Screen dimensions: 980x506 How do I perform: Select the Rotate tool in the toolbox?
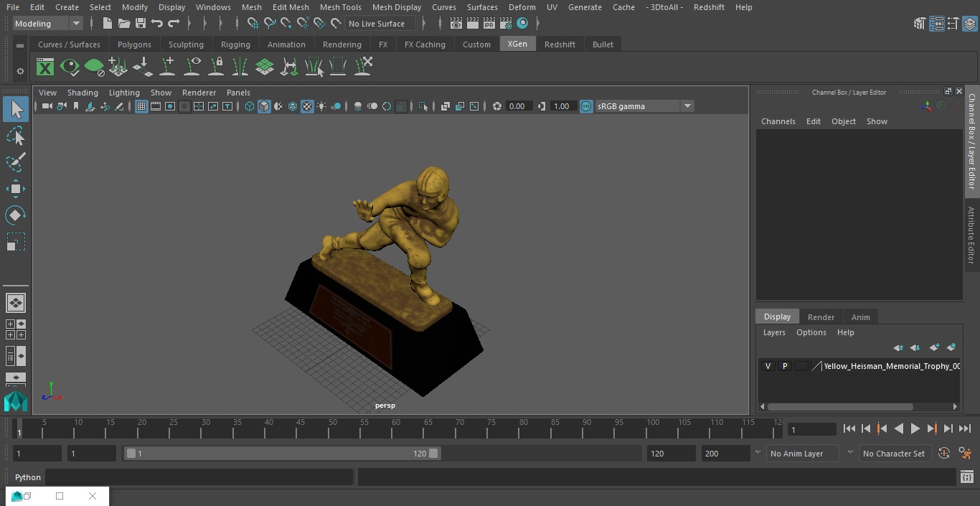click(x=15, y=215)
